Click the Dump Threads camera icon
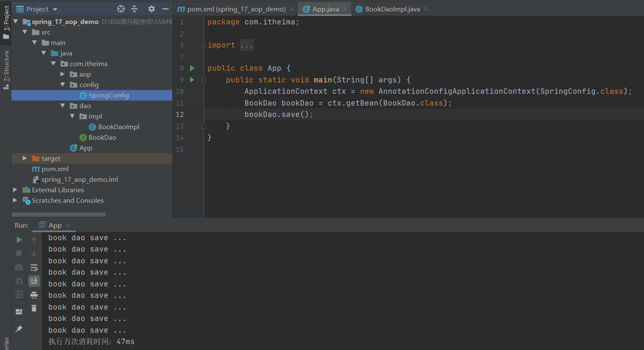Screen dimensions: 644x350 tap(19, 267)
